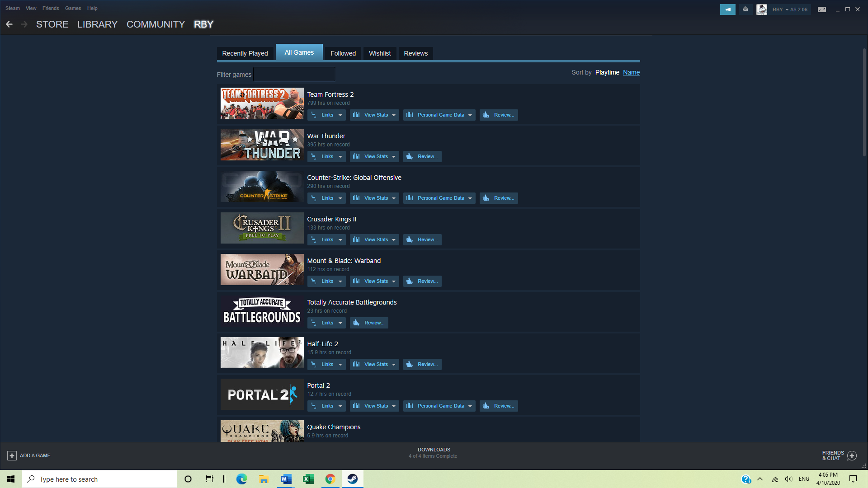Write a Review for Portal 2
868x488 pixels.
click(x=499, y=406)
